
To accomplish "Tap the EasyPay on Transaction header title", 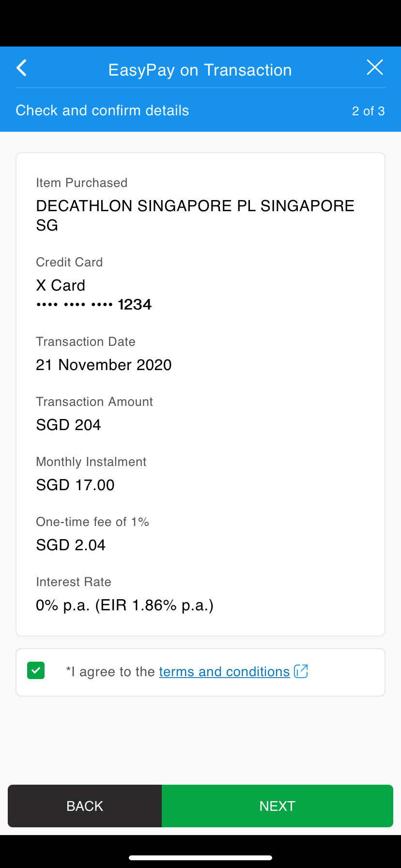I will (x=200, y=70).
